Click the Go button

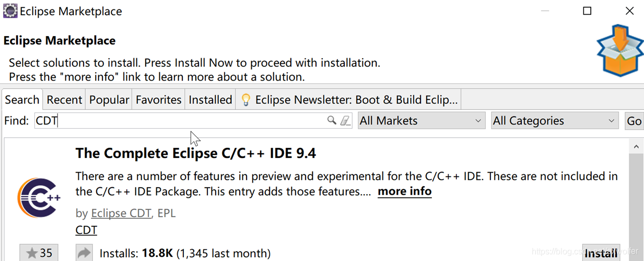[634, 121]
